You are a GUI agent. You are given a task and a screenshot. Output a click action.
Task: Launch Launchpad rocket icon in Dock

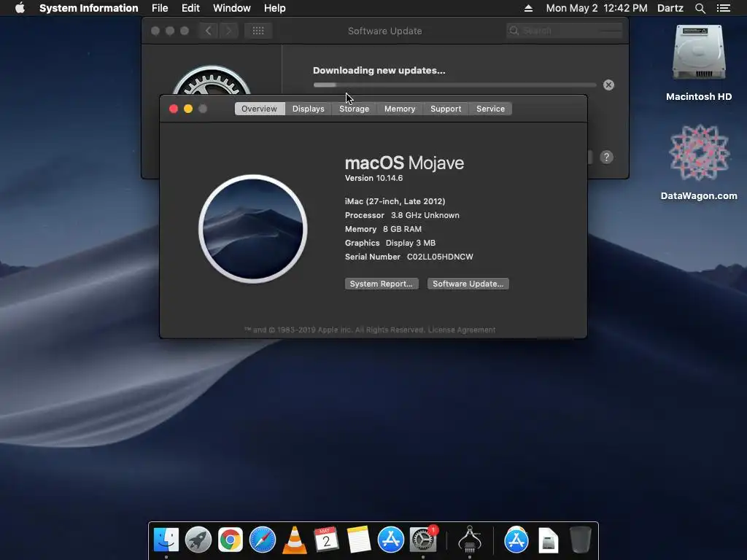[x=198, y=540]
